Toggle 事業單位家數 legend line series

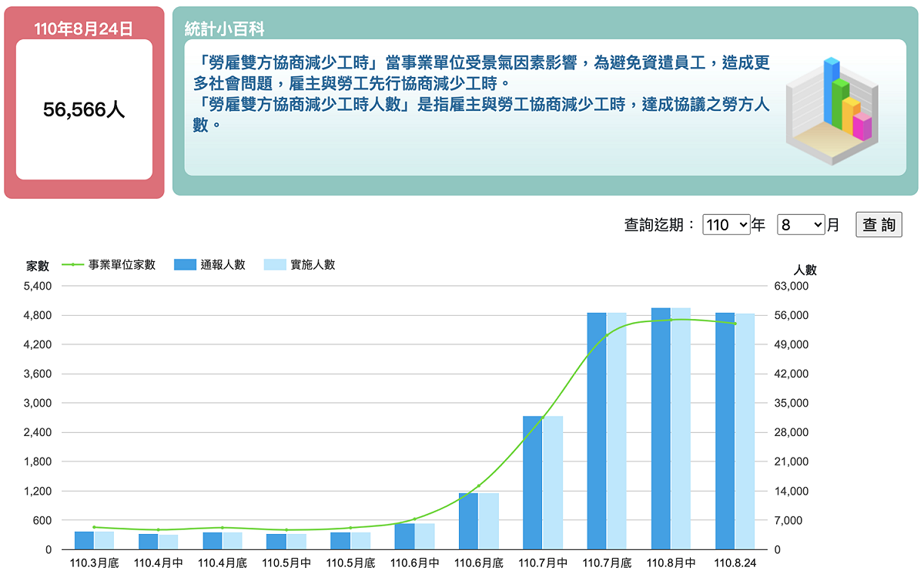coord(109,264)
